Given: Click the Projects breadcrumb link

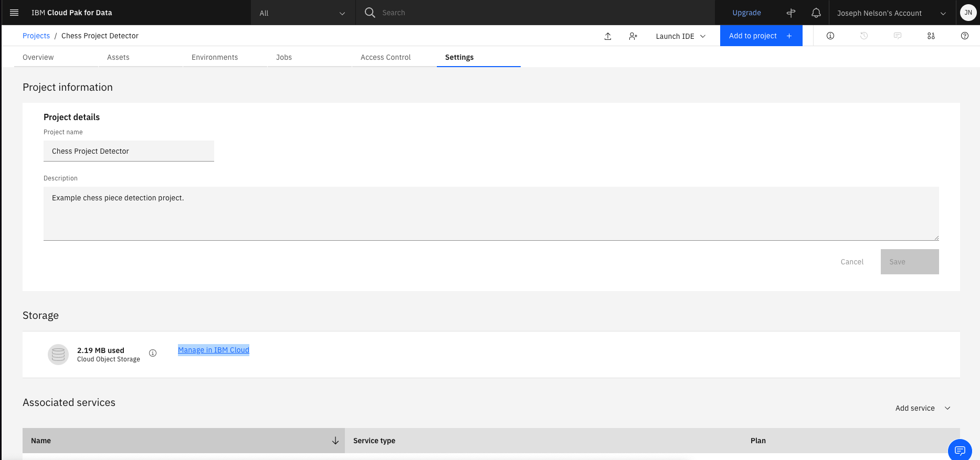Looking at the screenshot, I should coord(36,36).
